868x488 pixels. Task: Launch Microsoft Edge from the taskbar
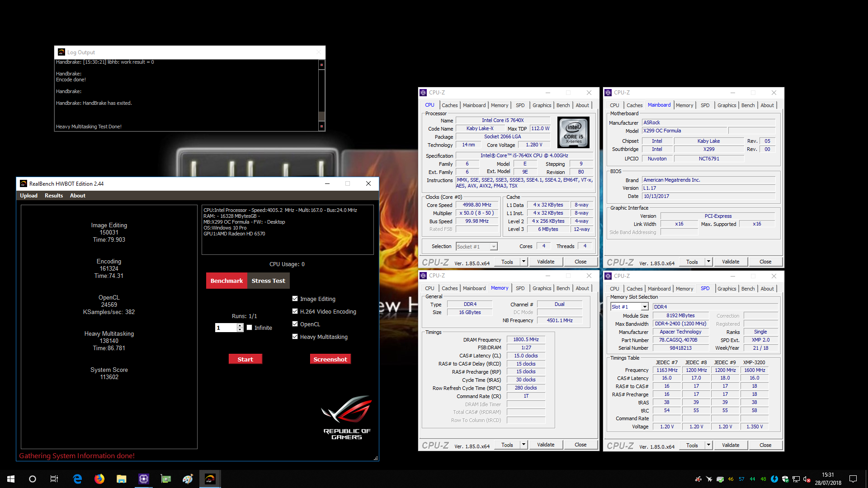pyautogui.click(x=77, y=479)
